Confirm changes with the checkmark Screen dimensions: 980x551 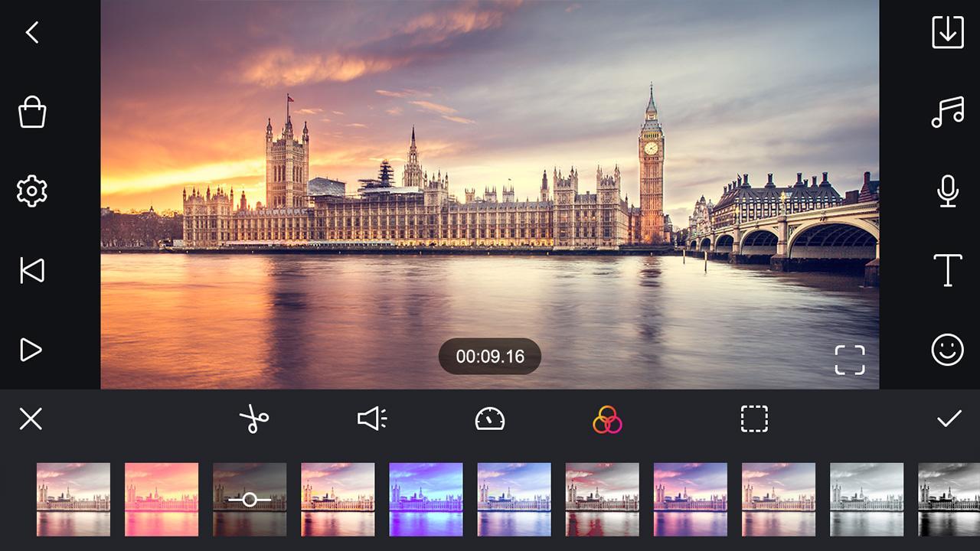[949, 419]
